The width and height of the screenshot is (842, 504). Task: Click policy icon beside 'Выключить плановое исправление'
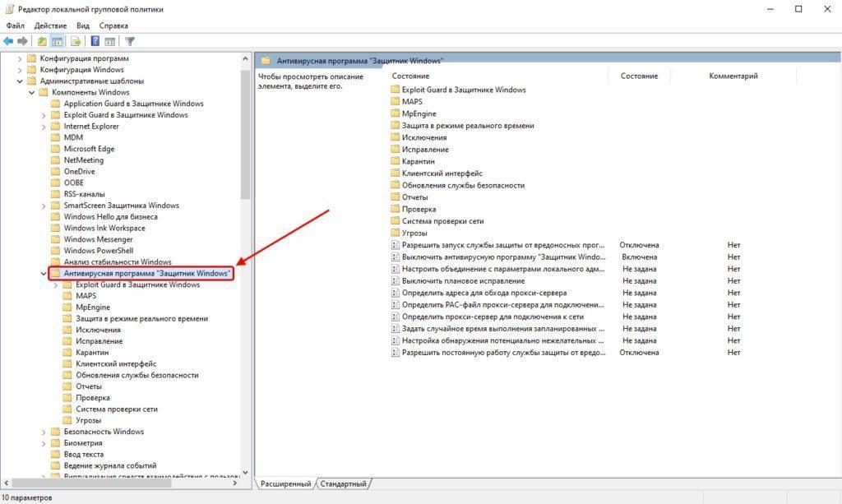pyautogui.click(x=396, y=280)
